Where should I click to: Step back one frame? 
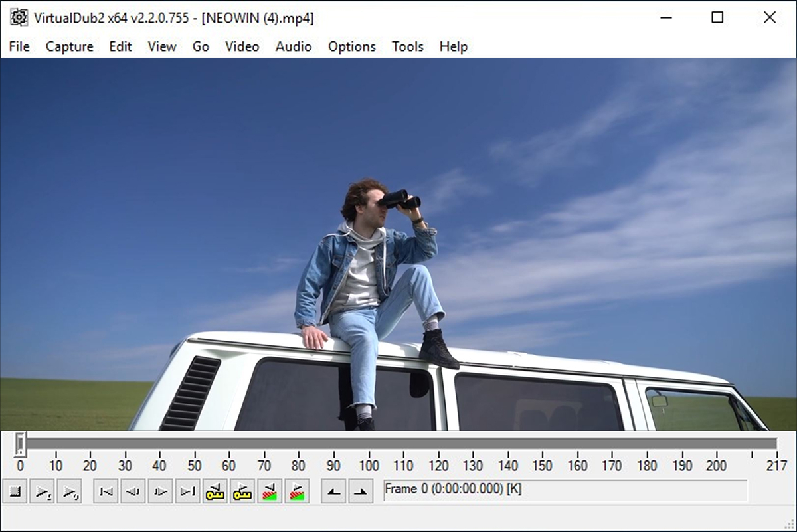click(x=133, y=491)
